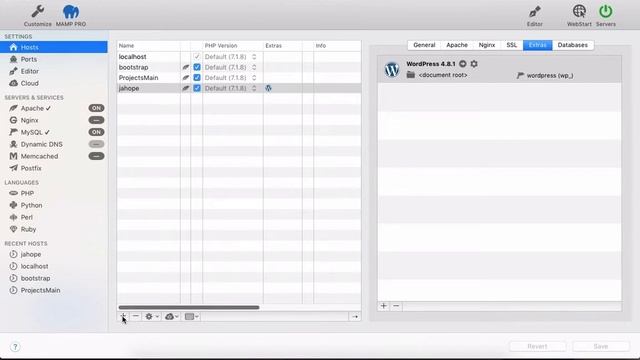The width and height of the screenshot is (640, 360).
Task: Open the view layout dropdown below hosts list
Action: click(191, 316)
